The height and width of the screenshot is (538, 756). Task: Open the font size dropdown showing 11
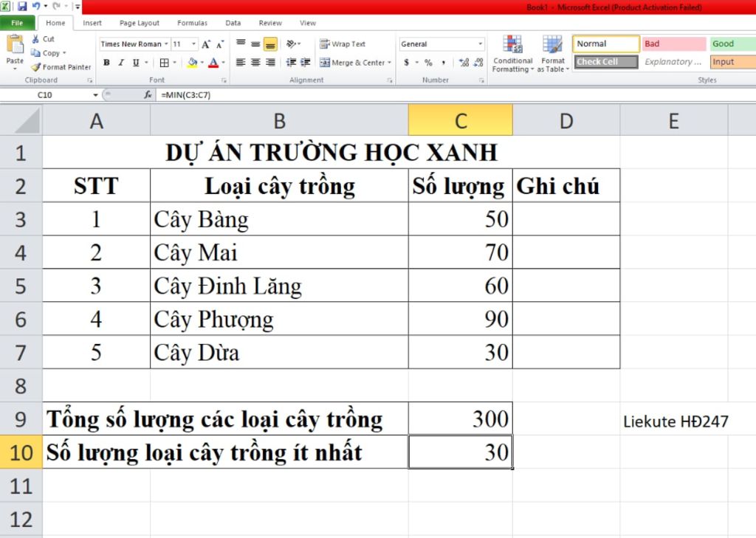point(194,44)
